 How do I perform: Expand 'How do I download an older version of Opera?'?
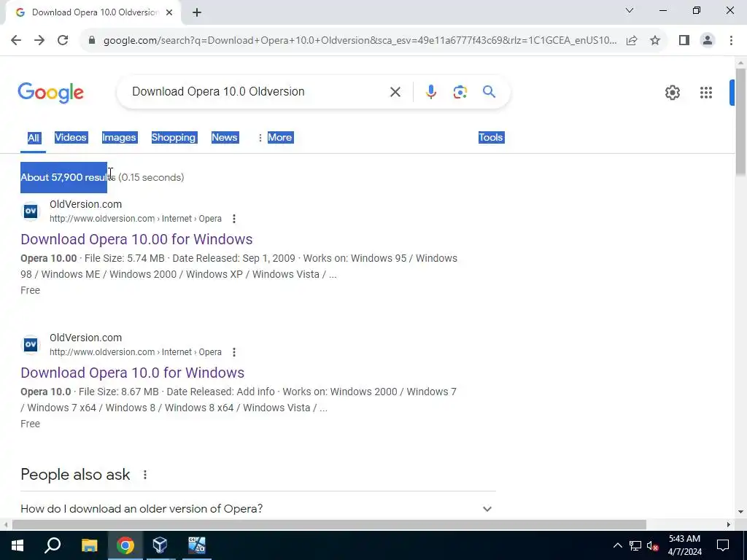click(258, 508)
